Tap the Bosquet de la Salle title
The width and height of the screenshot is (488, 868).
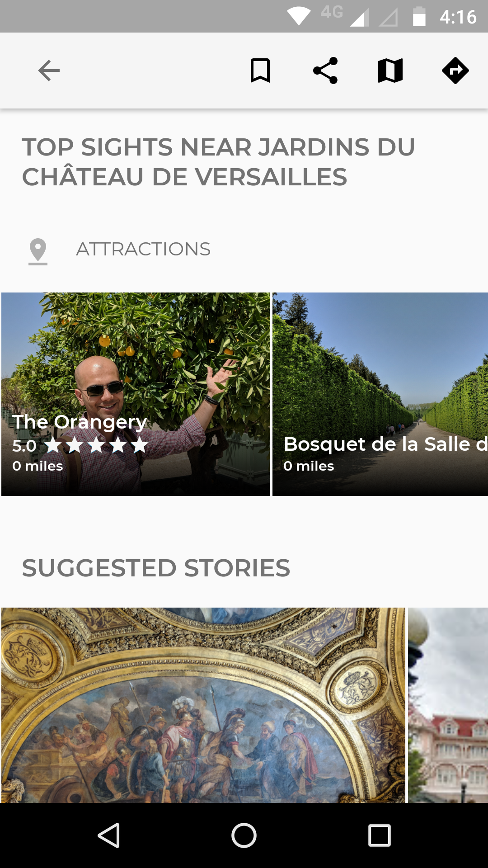point(385,444)
